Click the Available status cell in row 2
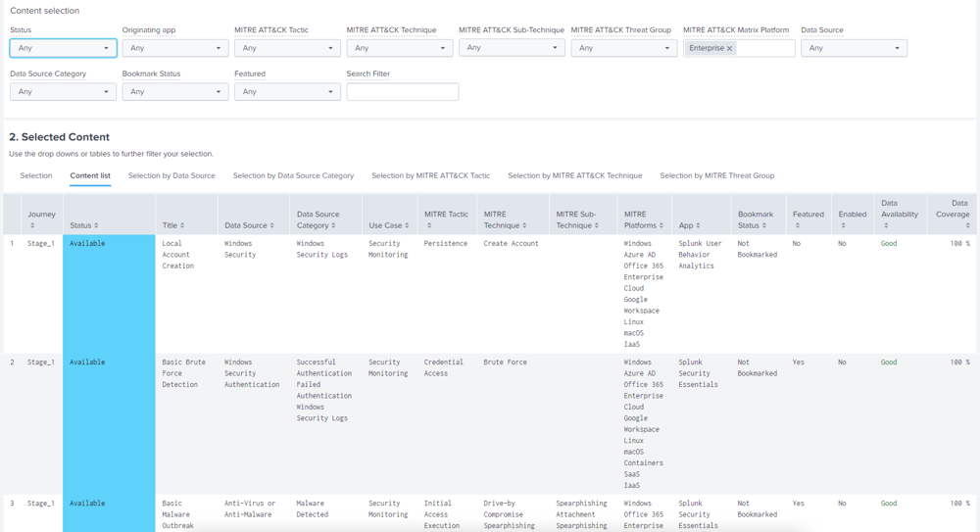This screenshot has width=980, height=532. pos(109,424)
